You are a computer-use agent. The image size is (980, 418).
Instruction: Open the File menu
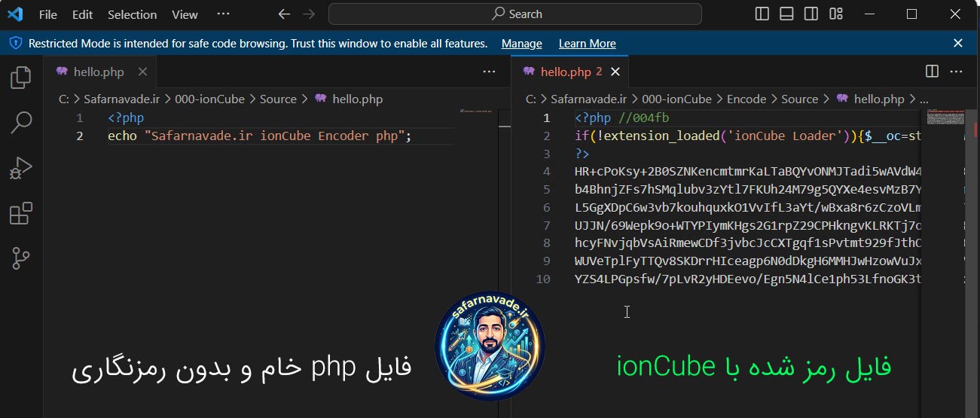coord(47,14)
